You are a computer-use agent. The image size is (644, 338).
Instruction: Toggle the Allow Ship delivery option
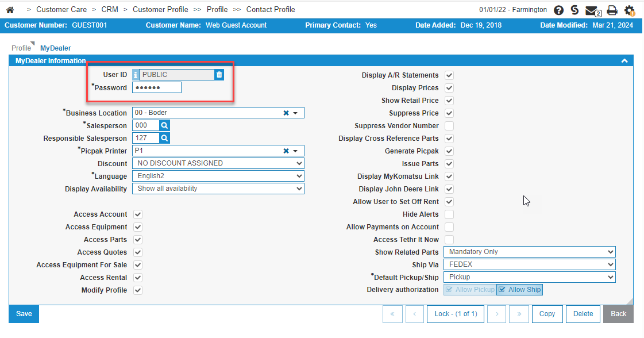[519, 290]
